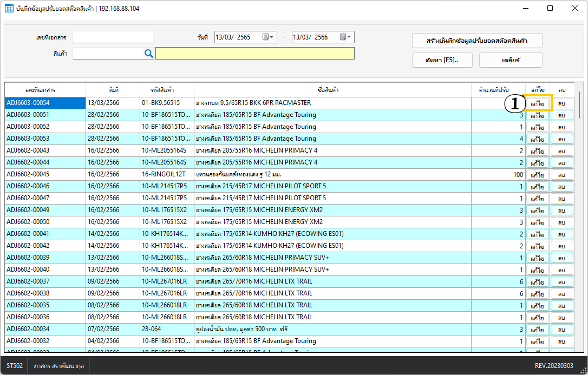
Task: Delete the ADJ6603-00051 record
Action: click(561, 115)
